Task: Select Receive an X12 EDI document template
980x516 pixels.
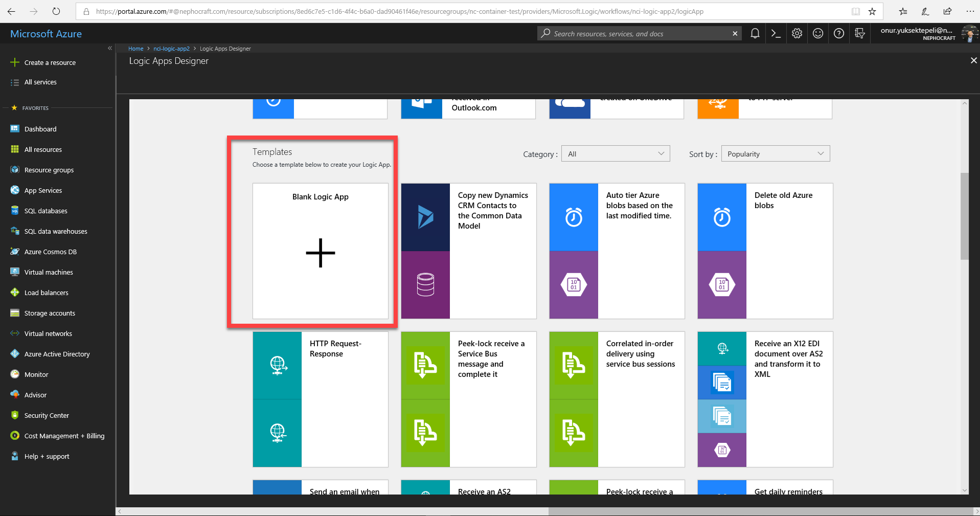Action: (x=765, y=399)
